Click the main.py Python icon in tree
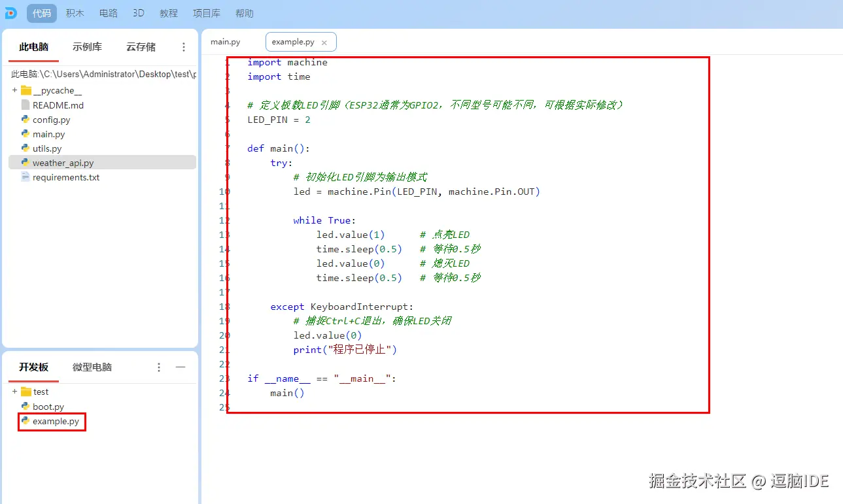 click(x=26, y=134)
